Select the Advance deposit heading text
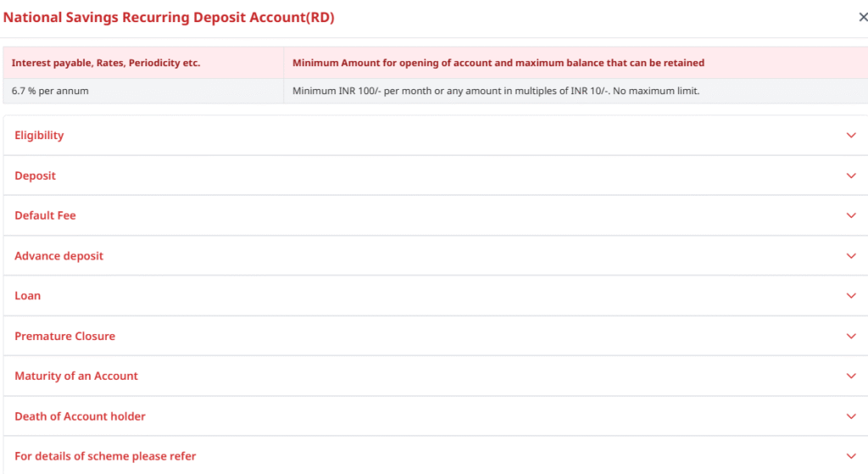Image resolution: width=868 pixels, height=474 pixels. point(58,256)
